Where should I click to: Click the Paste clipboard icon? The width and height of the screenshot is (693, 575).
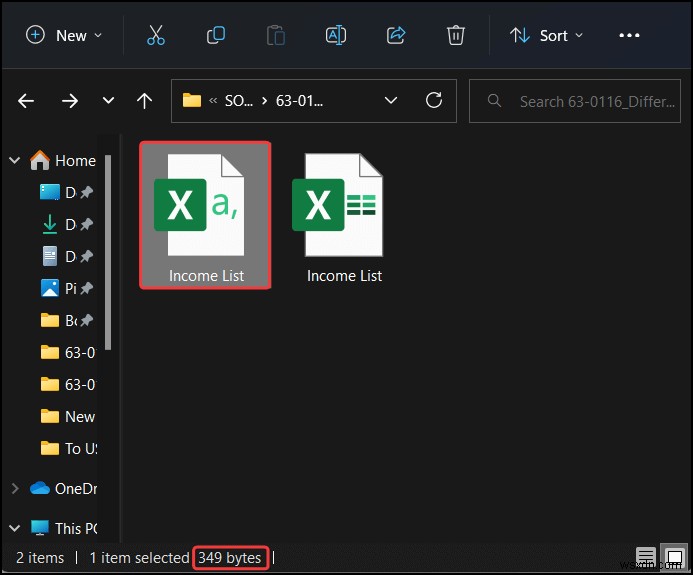click(x=276, y=35)
